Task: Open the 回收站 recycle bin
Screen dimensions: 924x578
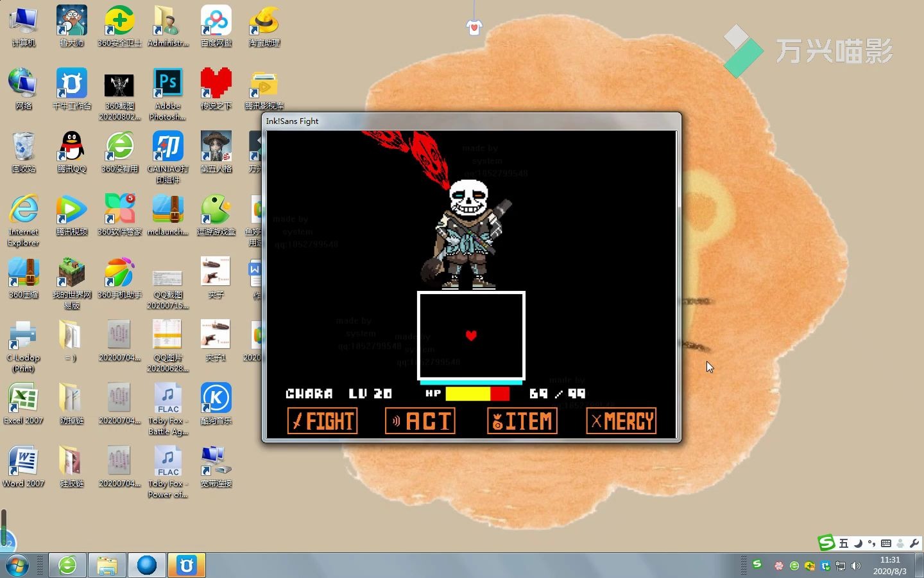Action: pyautogui.click(x=24, y=153)
